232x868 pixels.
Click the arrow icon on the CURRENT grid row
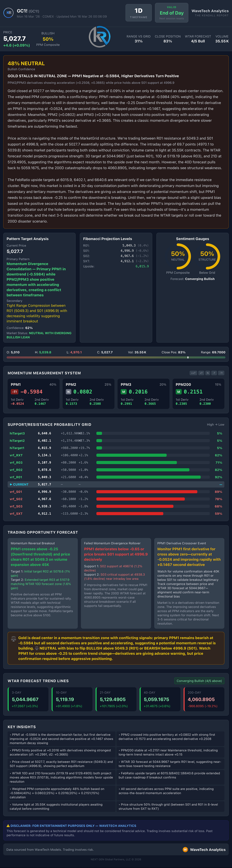11,485
